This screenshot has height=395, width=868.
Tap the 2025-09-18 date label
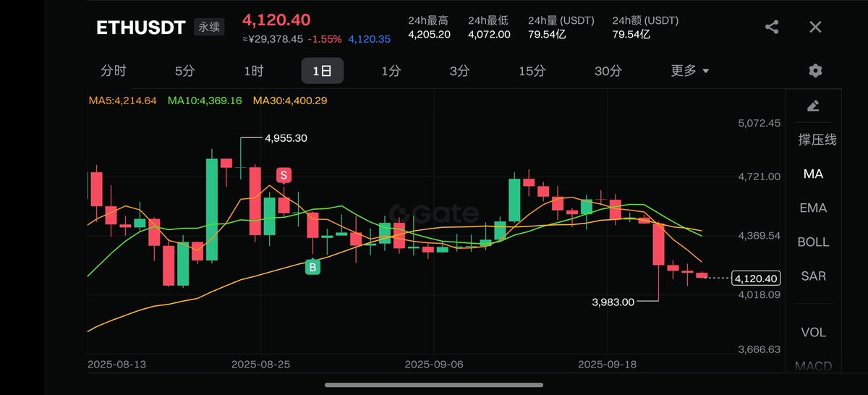(608, 365)
